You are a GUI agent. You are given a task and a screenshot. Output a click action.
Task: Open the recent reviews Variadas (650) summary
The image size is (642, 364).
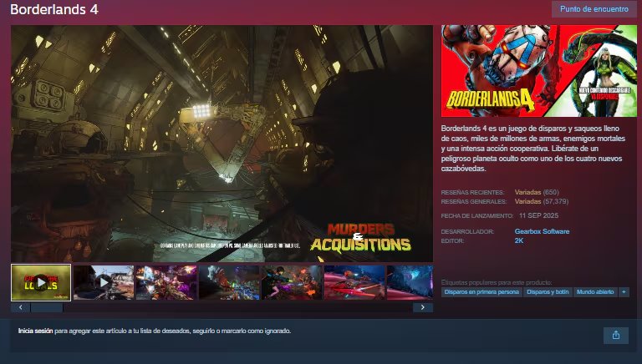(537, 192)
